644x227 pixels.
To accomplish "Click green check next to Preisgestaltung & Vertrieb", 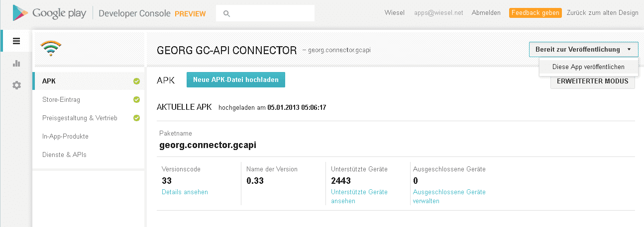I will point(137,118).
